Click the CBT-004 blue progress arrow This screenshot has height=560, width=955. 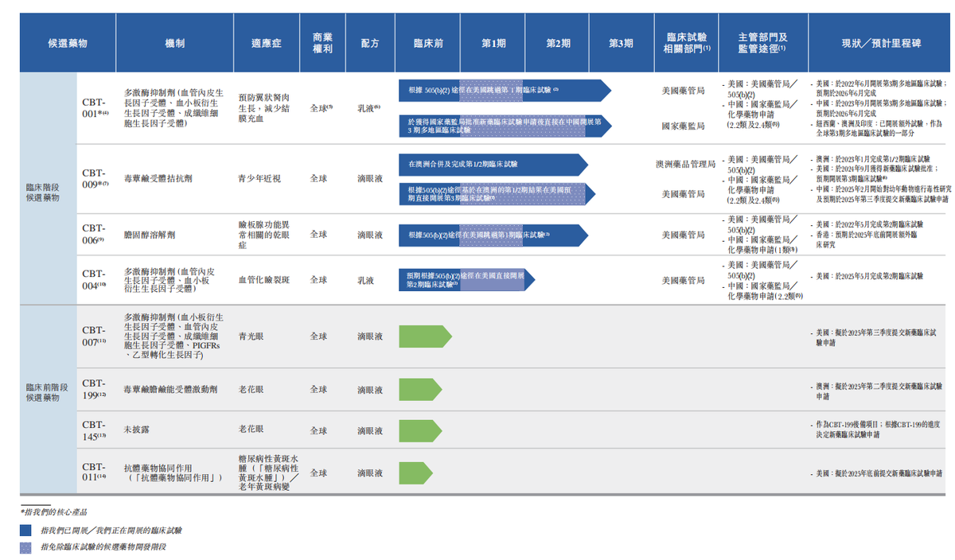pos(467,280)
